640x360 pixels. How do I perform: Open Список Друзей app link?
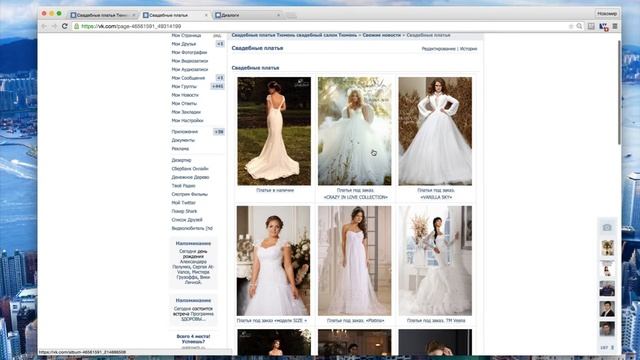tap(187, 220)
